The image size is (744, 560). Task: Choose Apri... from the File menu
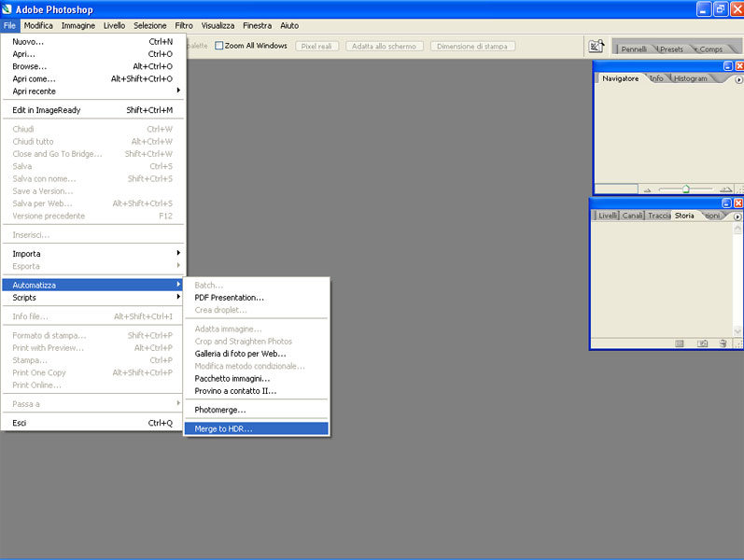pos(92,54)
